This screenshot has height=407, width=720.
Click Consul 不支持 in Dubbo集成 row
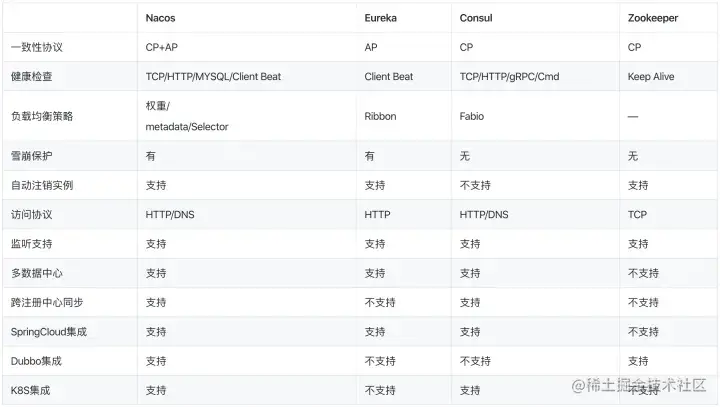[475, 362]
